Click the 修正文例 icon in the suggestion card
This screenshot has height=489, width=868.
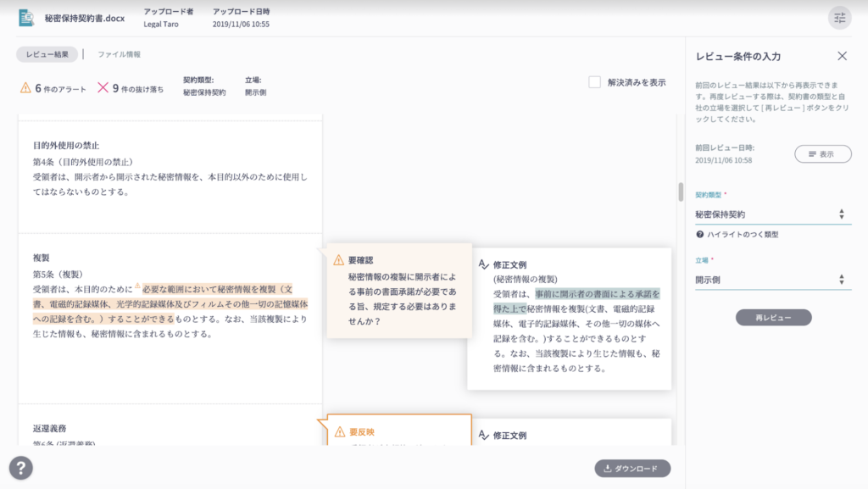(x=484, y=264)
